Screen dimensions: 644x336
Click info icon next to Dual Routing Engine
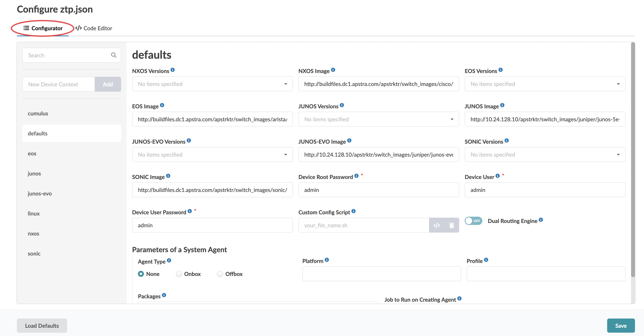click(x=541, y=220)
